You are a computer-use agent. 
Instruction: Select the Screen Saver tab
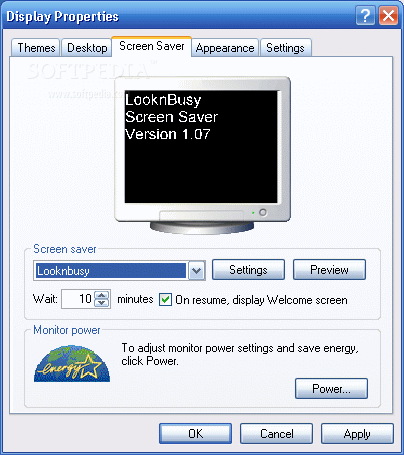click(x=152, y=46)
